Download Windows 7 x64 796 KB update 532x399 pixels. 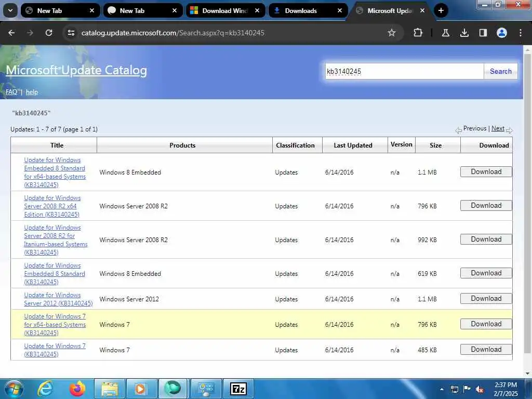click(486, 324)
